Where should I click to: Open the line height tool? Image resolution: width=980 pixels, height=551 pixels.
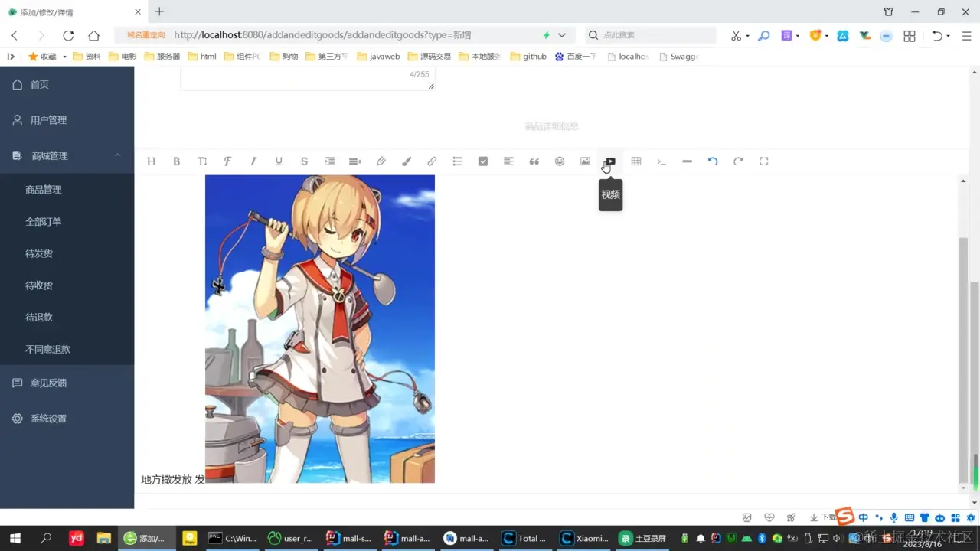coord(355,161)
